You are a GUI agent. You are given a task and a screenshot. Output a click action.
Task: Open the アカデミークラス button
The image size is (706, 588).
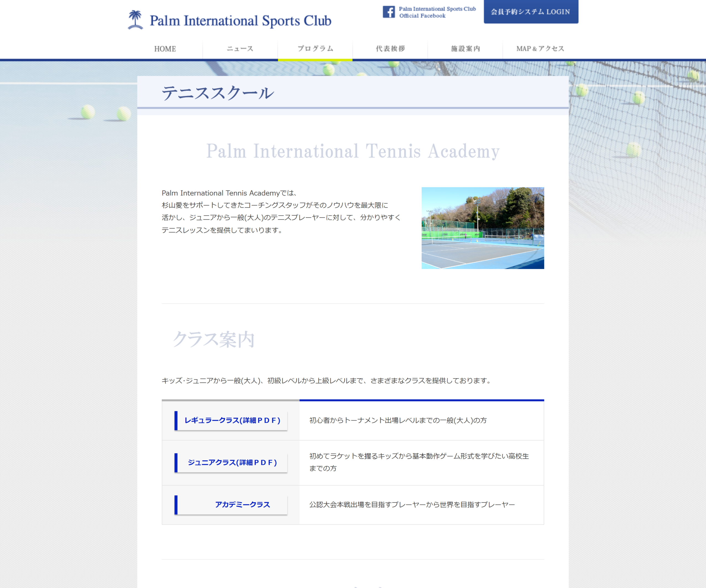(231, 504)
